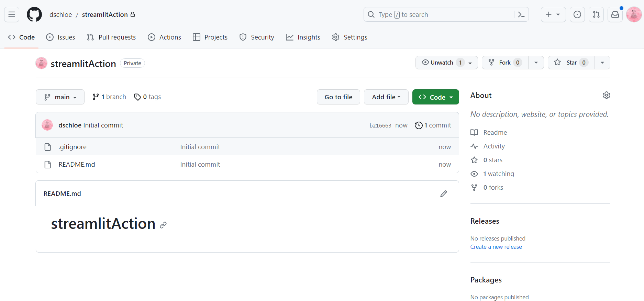Open the notifications inbox icon
Screen dimensions: 644x301
coord(615,14)
